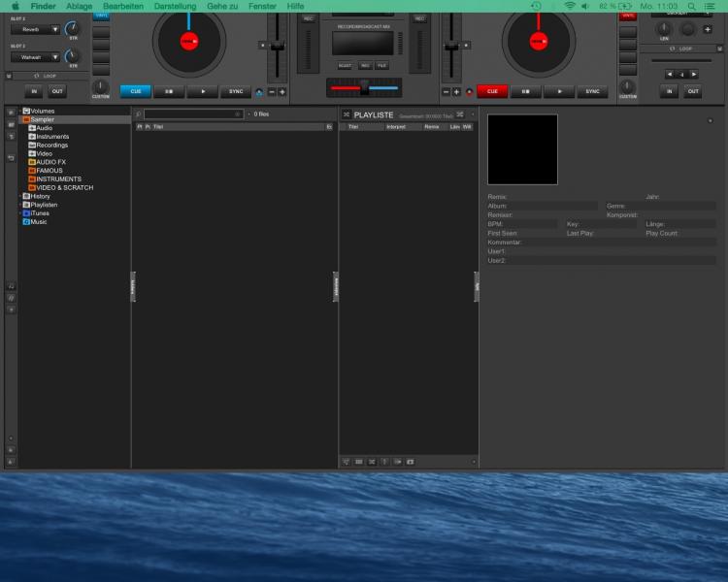Open the Fenster menu
Image resolution: width=728 pixels, height=582 pixels.
tap(262, 6)
